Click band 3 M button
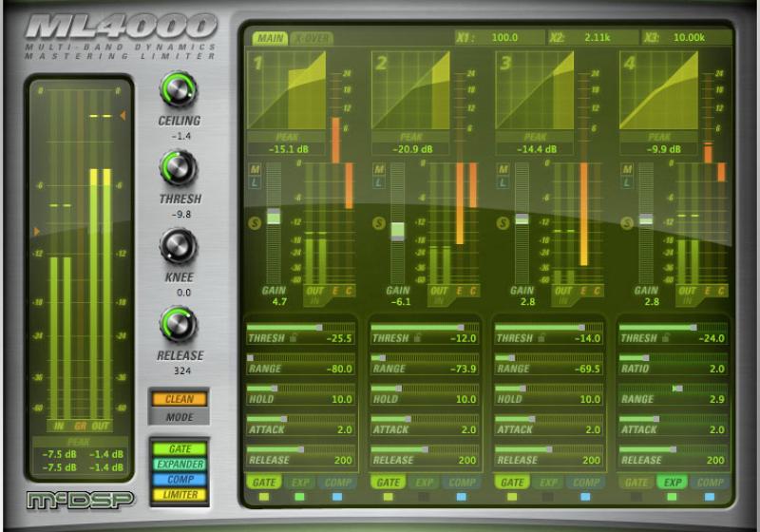760x532 pixels. (x=503, y=170)
